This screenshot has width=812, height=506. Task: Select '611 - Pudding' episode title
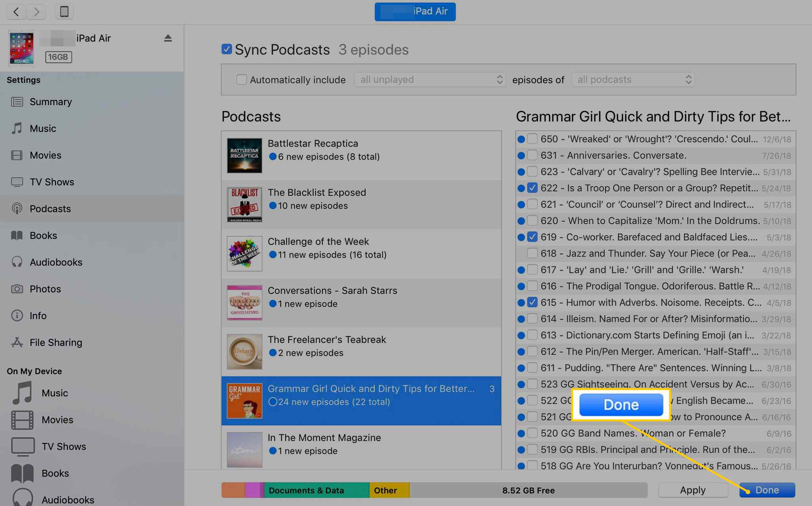[x=651, y=368]
